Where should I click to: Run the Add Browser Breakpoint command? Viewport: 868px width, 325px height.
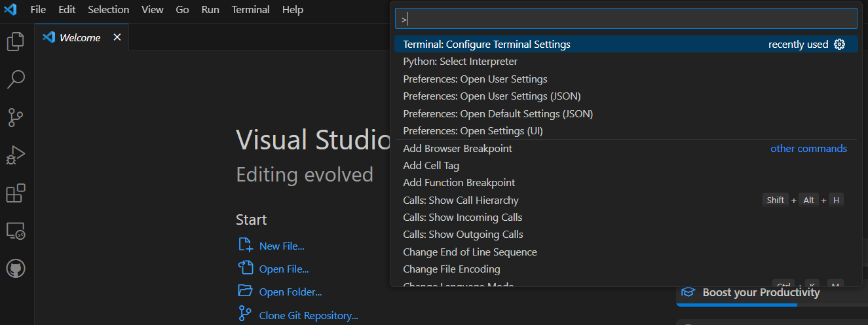626,149
